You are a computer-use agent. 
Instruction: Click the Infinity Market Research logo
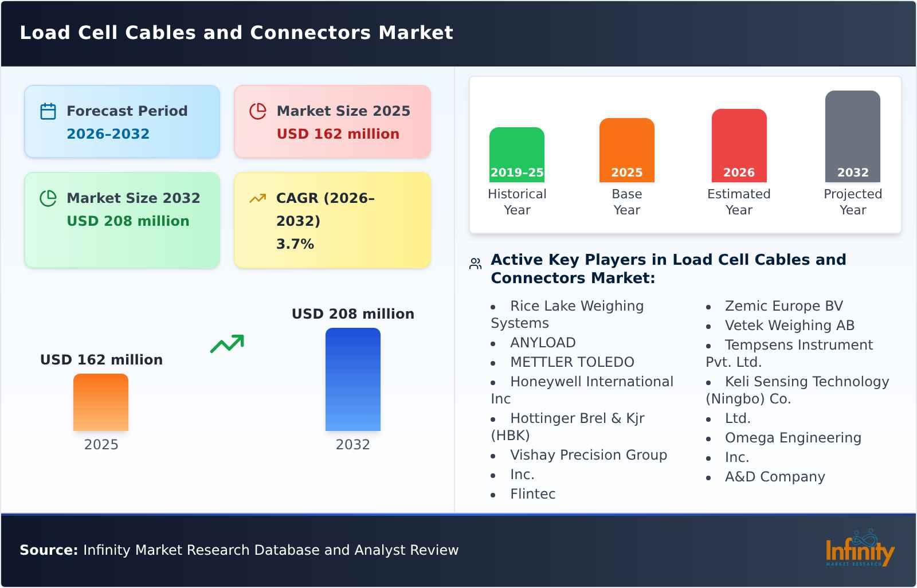(x=860, y=548)
